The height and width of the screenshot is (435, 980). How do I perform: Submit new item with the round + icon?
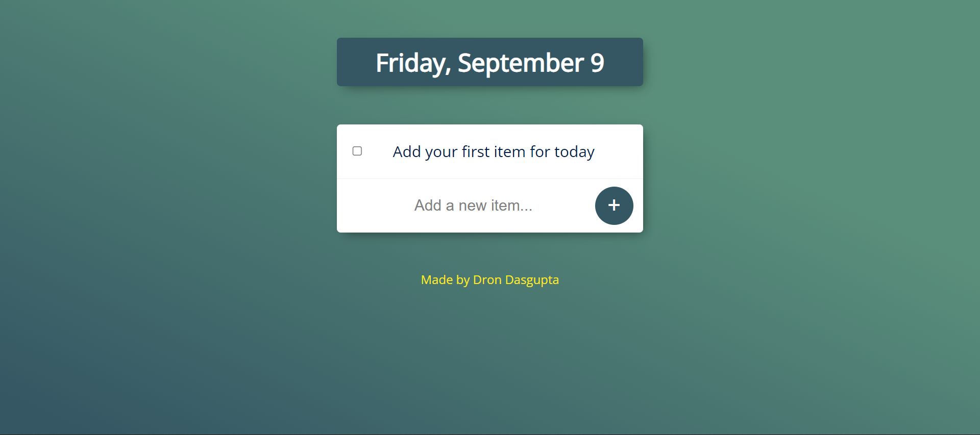(614, 206)
